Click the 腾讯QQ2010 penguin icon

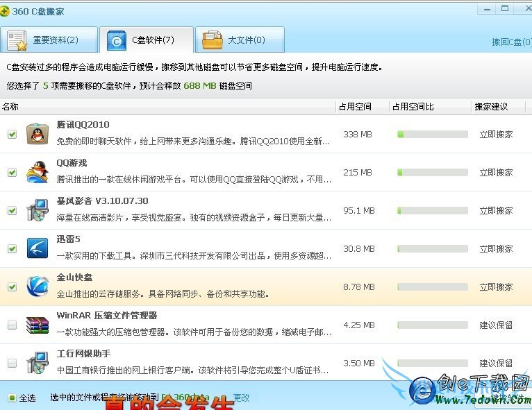[38, 134]
